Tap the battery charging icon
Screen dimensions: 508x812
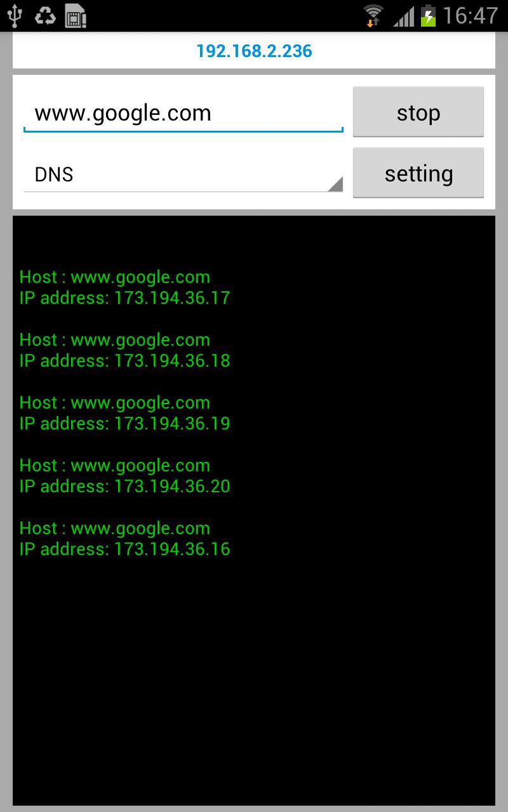(429, 16)
